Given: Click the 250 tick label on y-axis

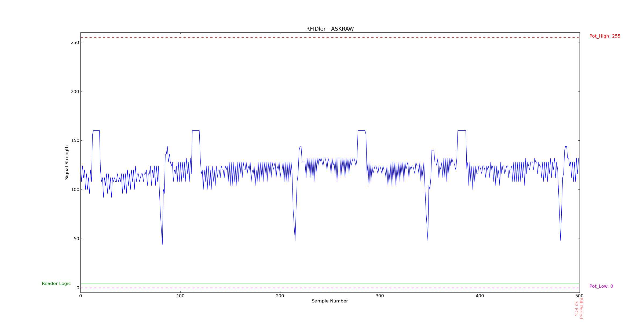Looking at the screenshot, I should coord(75,42).
